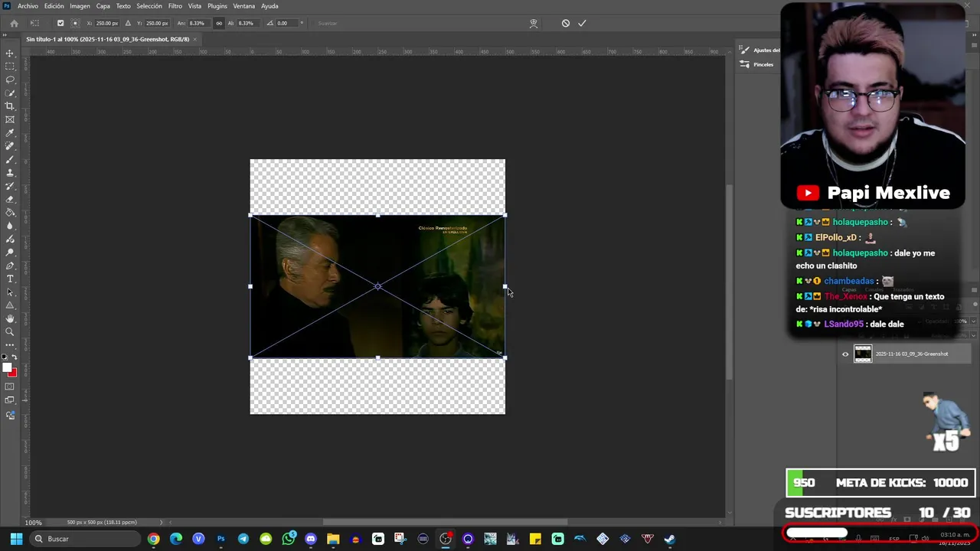
Task: Click the Home icon in options bar
Action: [x=14, y=23]
